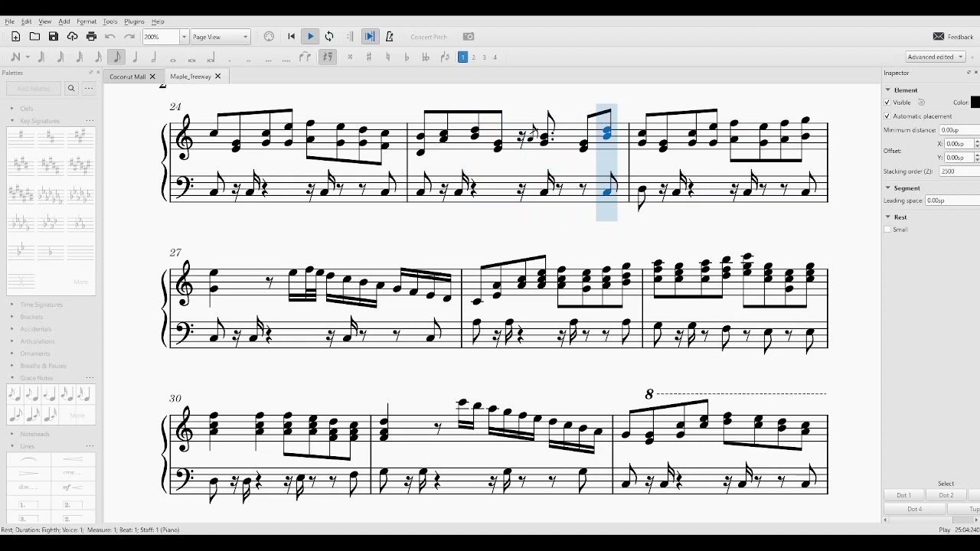The image size is (980, 551).
Task: Upload score online with cloud icon
Action: pos(73,37)
